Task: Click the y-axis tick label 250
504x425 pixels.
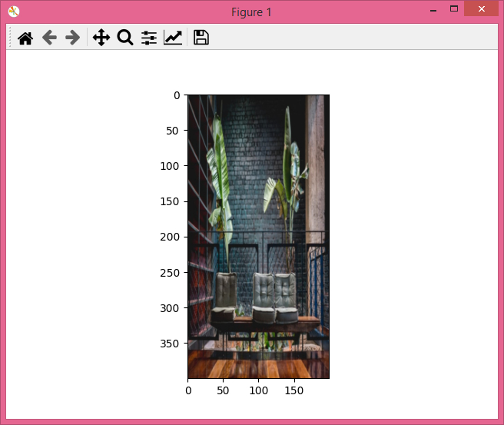Action: (170, 273)
